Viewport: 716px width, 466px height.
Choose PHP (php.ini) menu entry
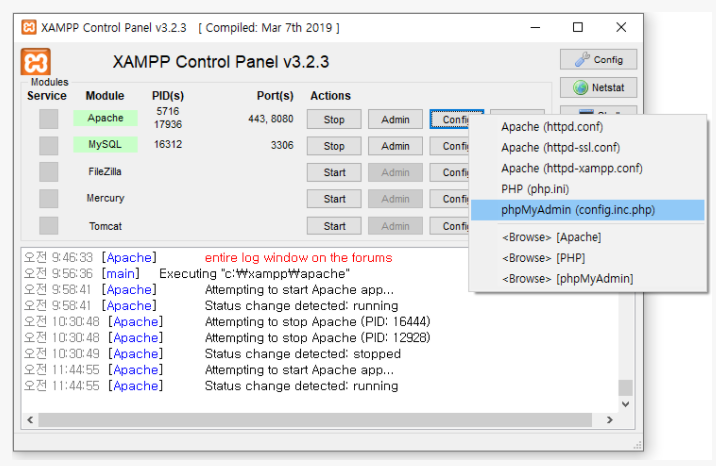[x=588, y=189]
